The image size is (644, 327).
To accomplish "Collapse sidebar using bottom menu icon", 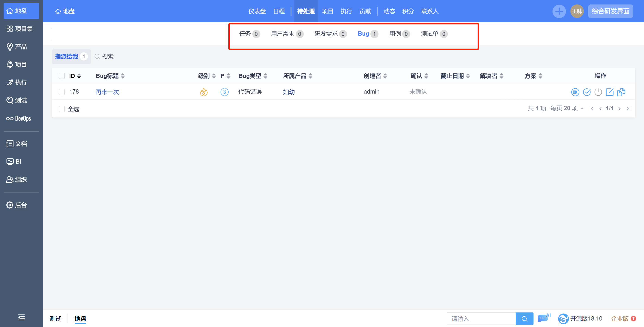I will point(21,317).
